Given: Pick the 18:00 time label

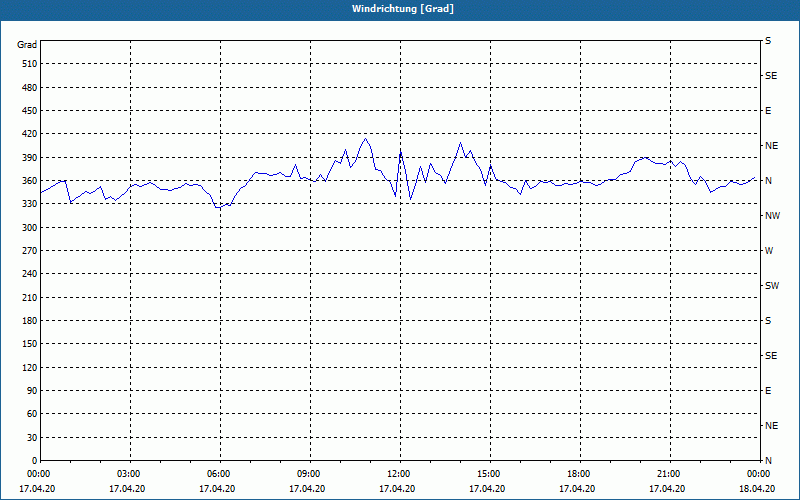Looking at the screenshot, I should coord(580,474).
